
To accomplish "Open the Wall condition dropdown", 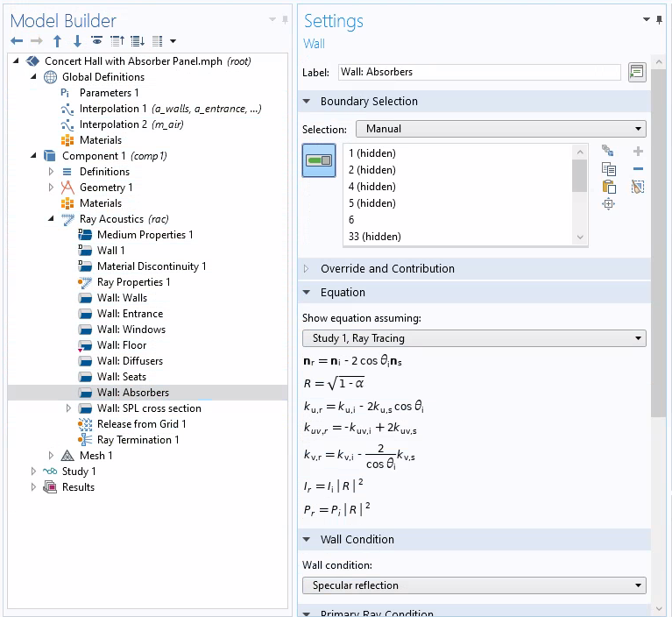I will pyautogui.click(x=474, y=585).
